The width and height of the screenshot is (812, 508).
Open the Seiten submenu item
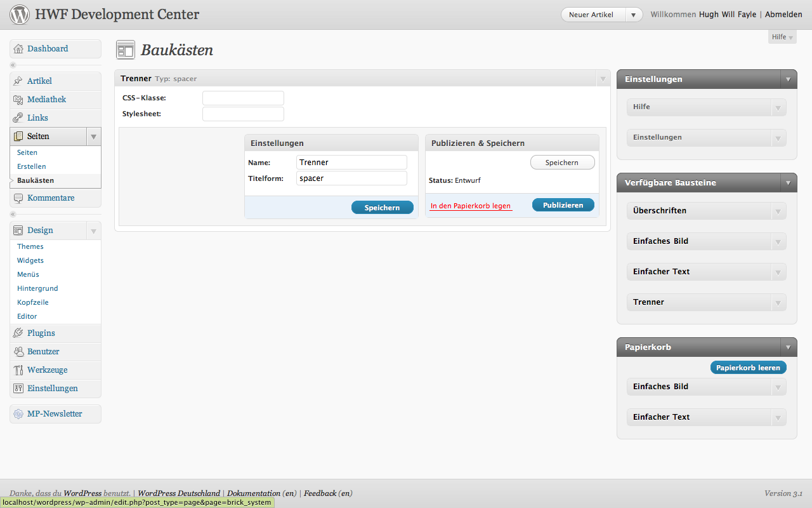27,152
